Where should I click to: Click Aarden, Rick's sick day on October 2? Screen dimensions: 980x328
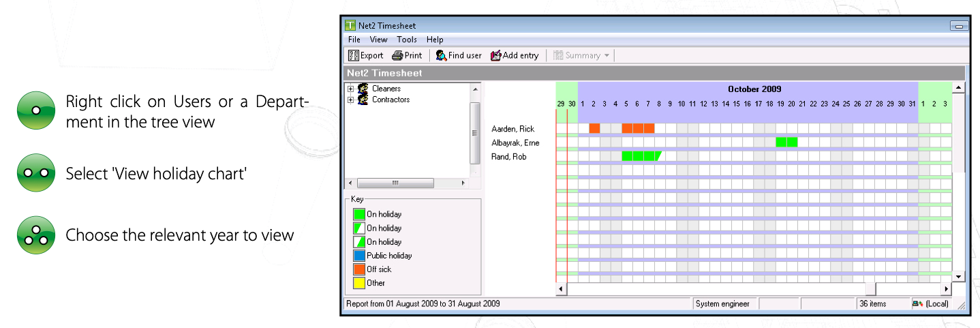594,128
